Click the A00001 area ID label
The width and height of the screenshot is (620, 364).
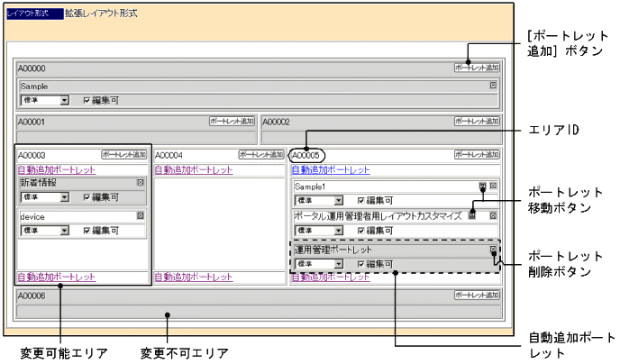coord(32,123)
